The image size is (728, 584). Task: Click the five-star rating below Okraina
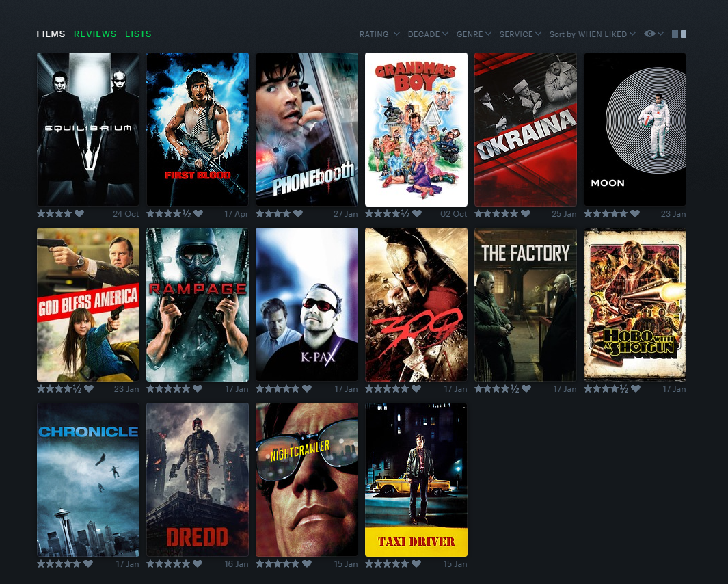(x=496, y=214)
